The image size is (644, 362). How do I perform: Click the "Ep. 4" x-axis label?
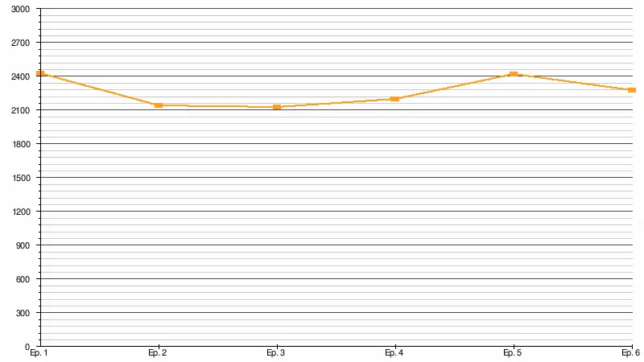coord(394,353)
